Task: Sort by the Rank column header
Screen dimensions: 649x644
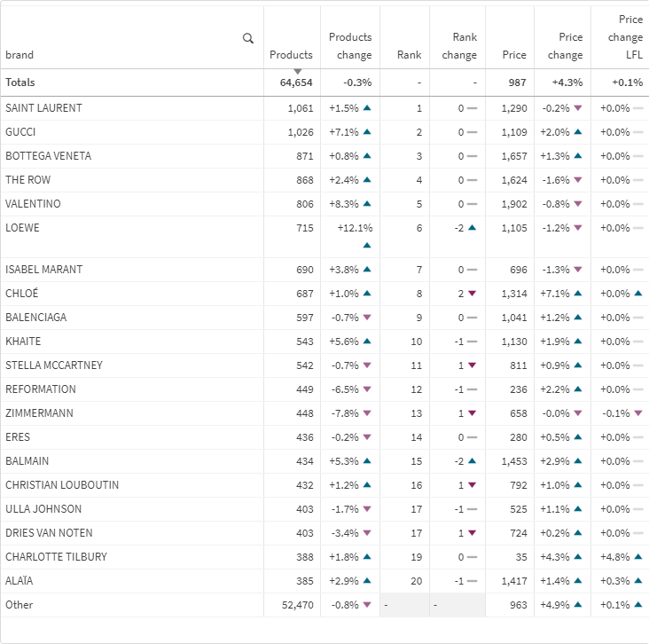Action: tap(409, 55)
